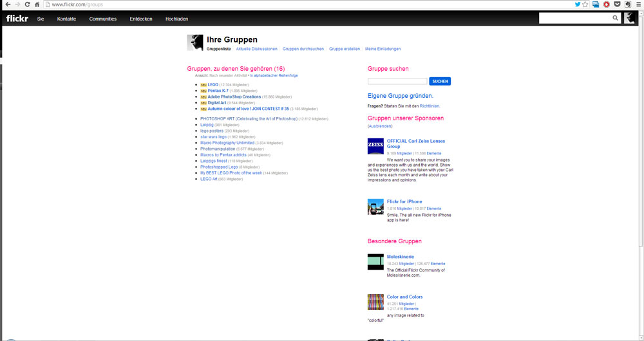Click the Twitter bird extension icon
This screenshot has width=644, height=341.
[577, 4]
